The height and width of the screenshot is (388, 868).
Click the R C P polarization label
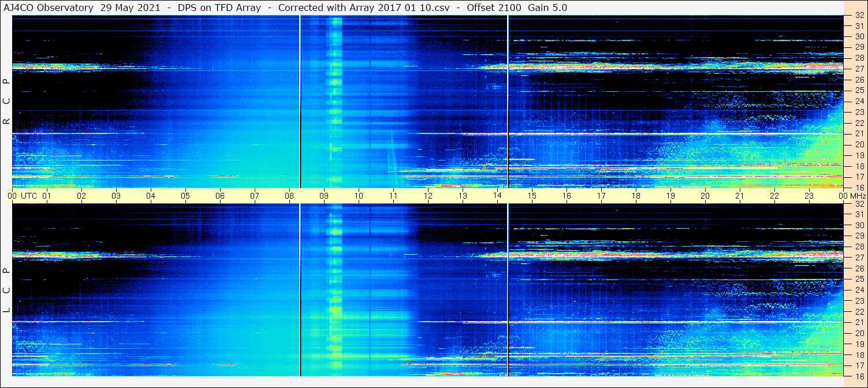tap(6, 102)
